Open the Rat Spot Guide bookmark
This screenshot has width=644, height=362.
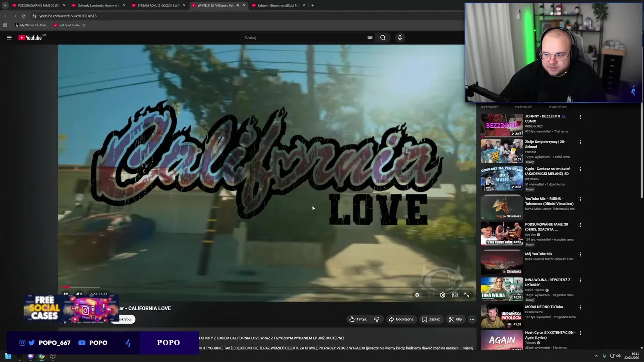[x=70, y=25]
